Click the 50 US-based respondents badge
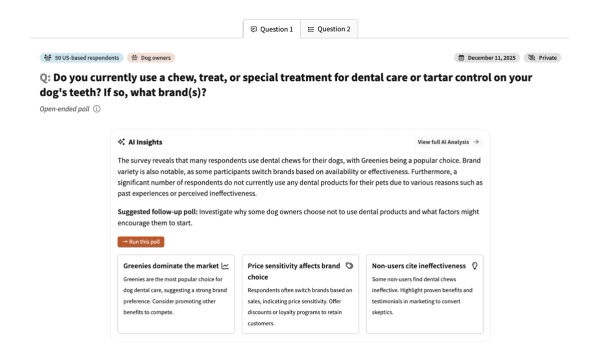This screenshot has height=362, width=600. pyautogui.click(x=82, y=58)
